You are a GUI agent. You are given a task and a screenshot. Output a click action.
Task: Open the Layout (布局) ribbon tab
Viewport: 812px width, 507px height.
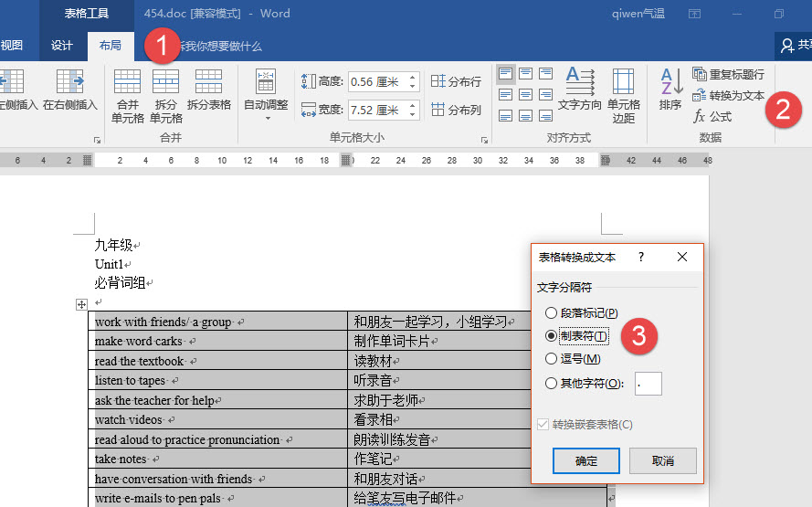[x=110, y=46]
